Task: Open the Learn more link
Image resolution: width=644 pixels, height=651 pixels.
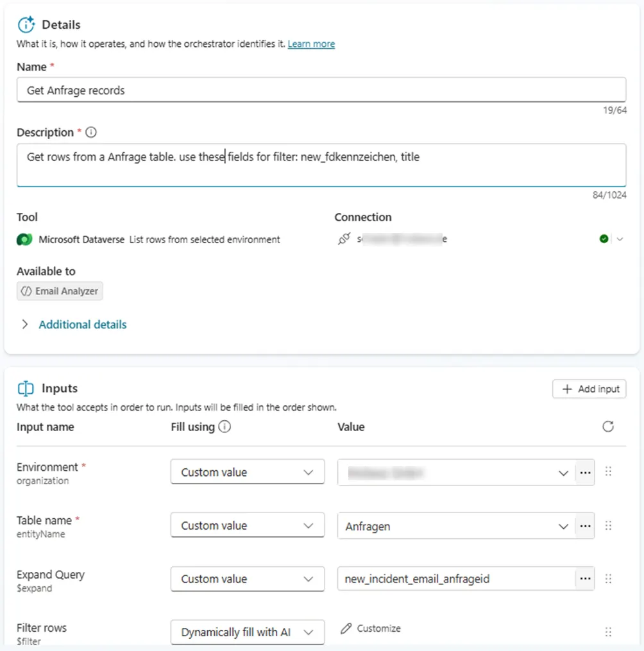Action: tap(311, 44)
